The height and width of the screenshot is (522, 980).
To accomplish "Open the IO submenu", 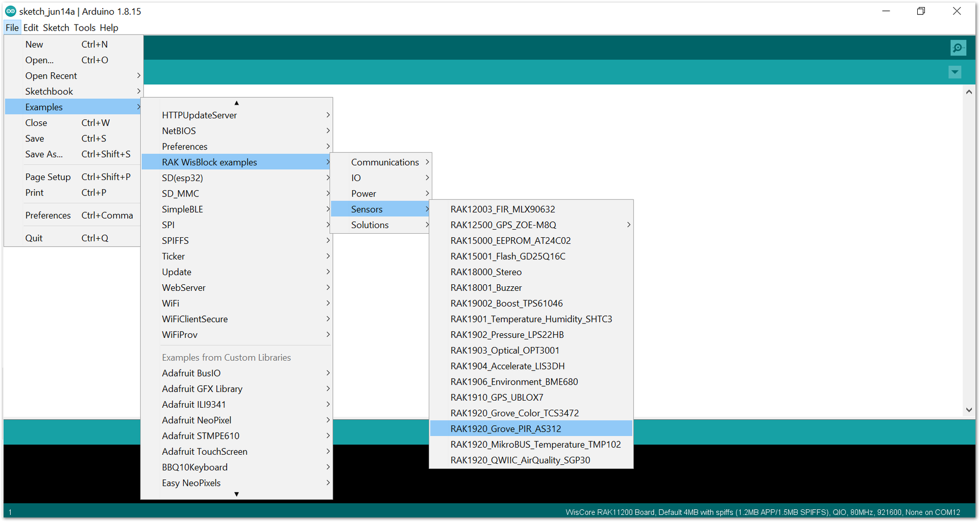I will tap(381, 178).
